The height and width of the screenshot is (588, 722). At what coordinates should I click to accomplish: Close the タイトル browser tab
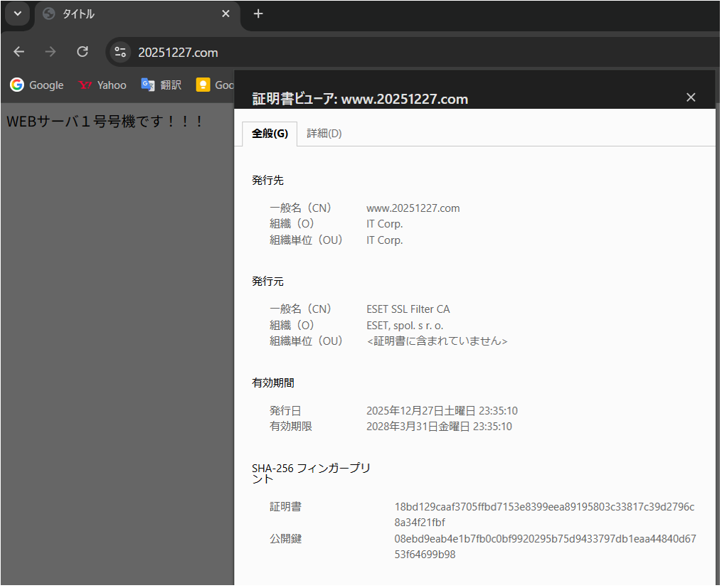point(225,14)
